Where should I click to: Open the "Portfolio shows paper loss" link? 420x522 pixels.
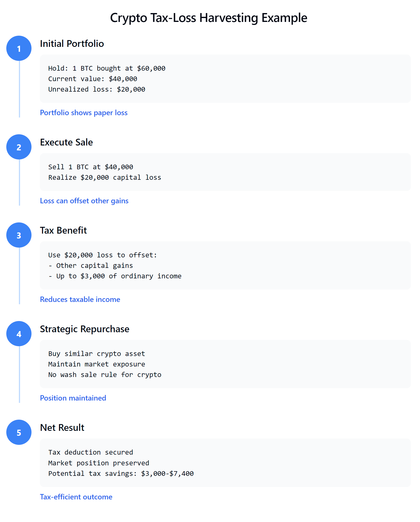click(x=83, y=113)
